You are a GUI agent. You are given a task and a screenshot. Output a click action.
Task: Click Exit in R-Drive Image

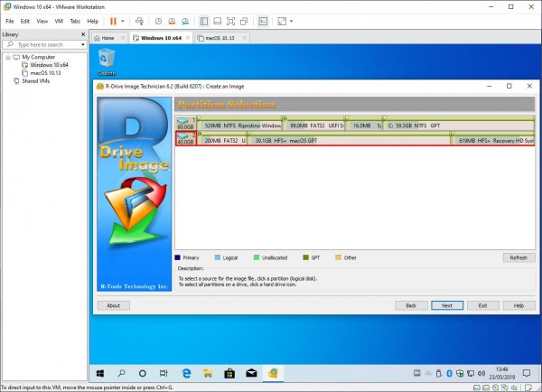pos(483,305)
